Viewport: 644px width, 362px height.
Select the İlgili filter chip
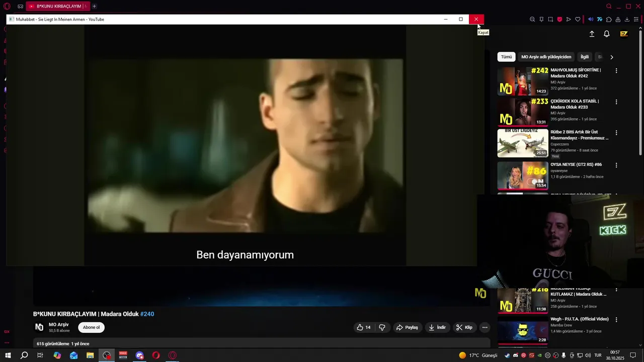[x=584, y=57]
